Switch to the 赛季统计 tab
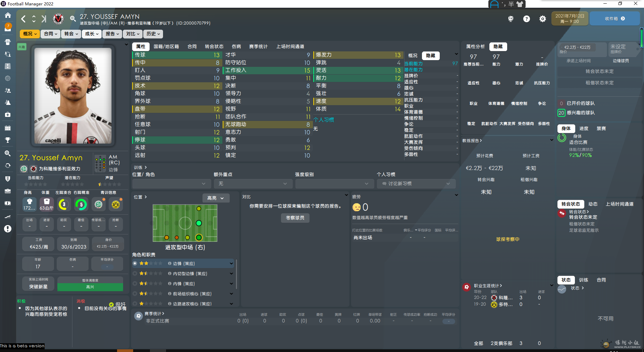This screenshot has width=644, height=352. pos(258,47)
